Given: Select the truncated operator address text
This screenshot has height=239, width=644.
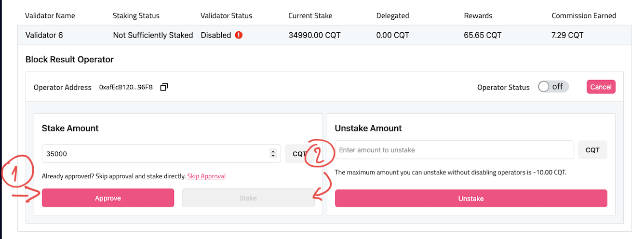Looking at the screenshot, I should pos(126,87).
